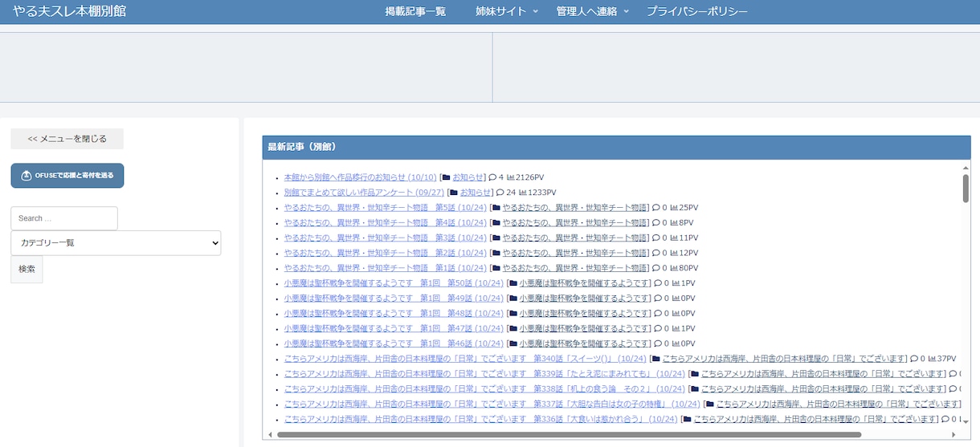Click bar chart icon next to 2126PV
This screenshot has width=980, height=447.
[511, 177]
